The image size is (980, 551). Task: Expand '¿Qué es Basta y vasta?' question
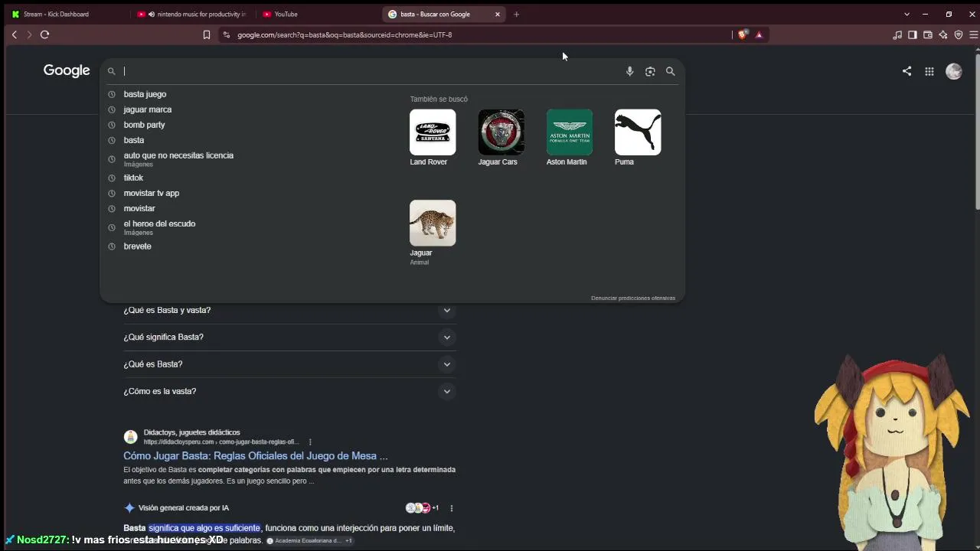pyautogui.click(x=289, y=310)
